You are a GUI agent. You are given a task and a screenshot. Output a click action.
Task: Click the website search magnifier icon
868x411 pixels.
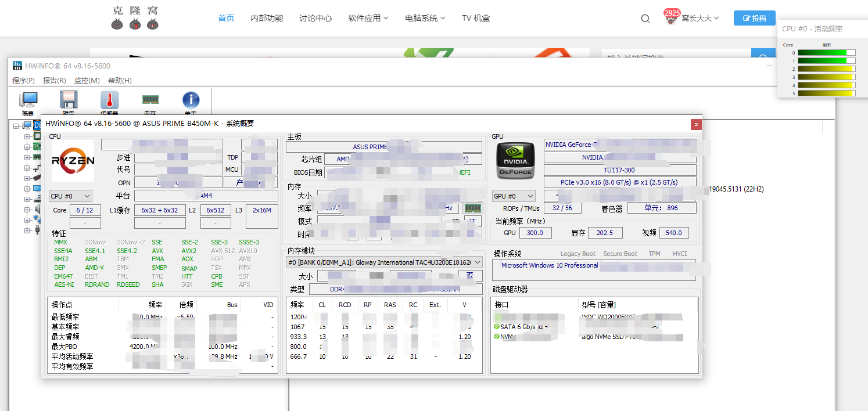(x=645, y=19)
